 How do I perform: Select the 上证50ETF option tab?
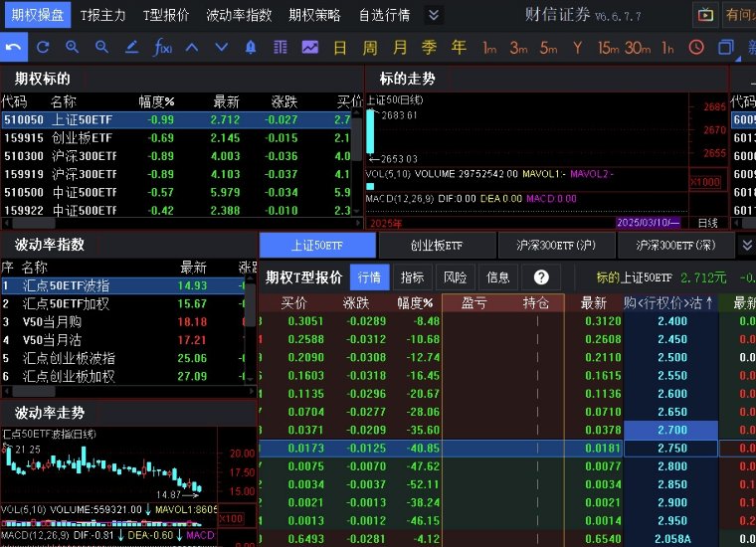pos(317,246)
